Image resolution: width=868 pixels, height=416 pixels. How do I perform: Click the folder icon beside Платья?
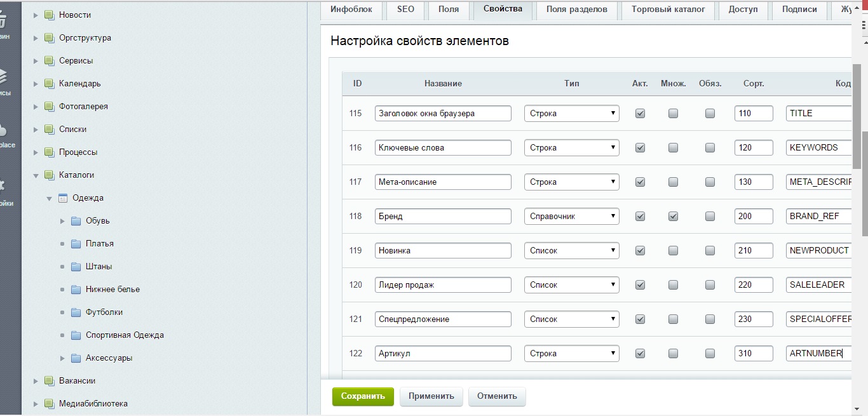pyautogui.click(x=76, y=244)
